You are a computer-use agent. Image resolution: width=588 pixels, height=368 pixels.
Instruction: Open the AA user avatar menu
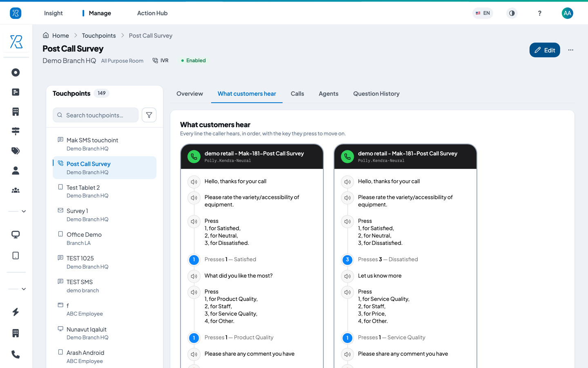click(567, 13)
